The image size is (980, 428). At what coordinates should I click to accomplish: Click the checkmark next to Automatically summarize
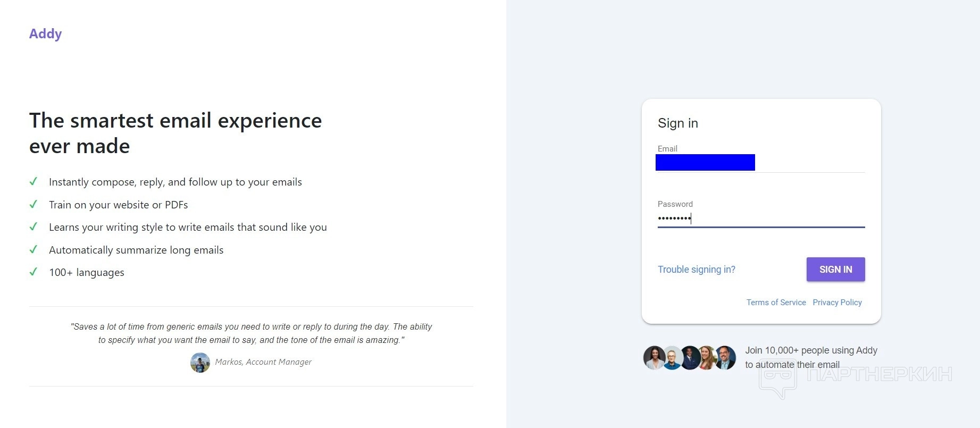pos(33,249)
